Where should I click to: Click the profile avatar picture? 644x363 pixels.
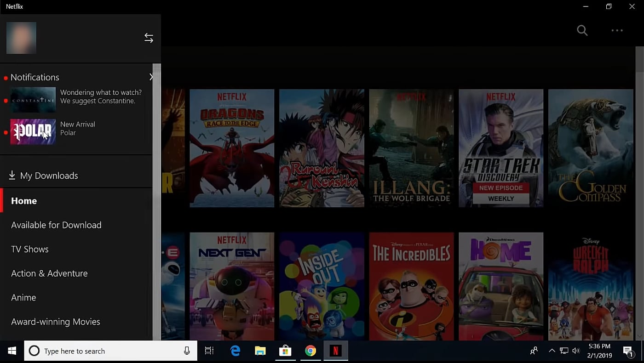coord(21,37)
